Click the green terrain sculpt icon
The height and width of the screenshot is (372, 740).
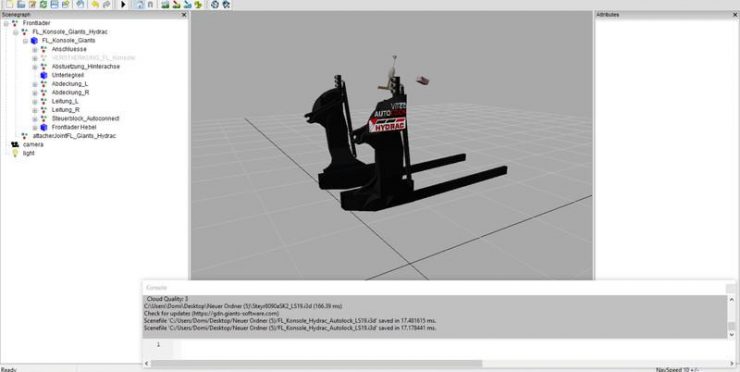click(165, 4)
